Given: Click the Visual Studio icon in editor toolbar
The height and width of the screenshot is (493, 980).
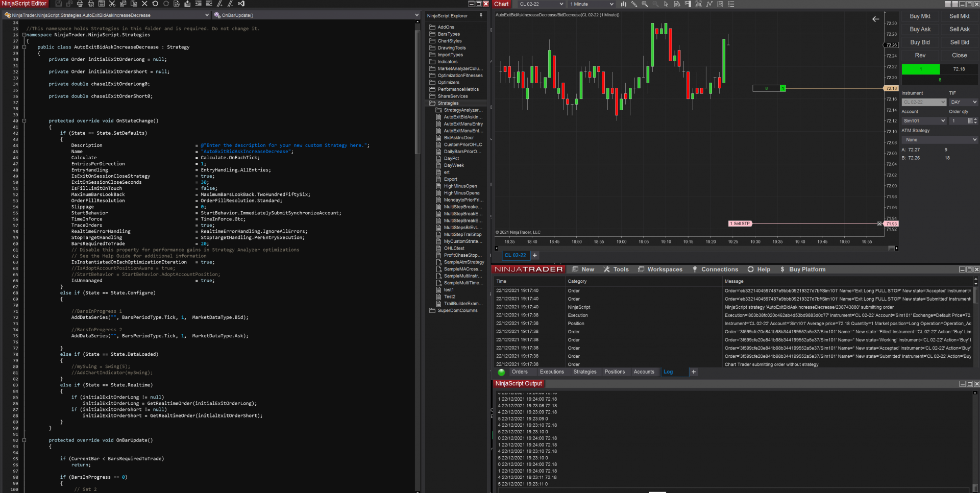Looking at the screenshot, I should tap(241, 4).
